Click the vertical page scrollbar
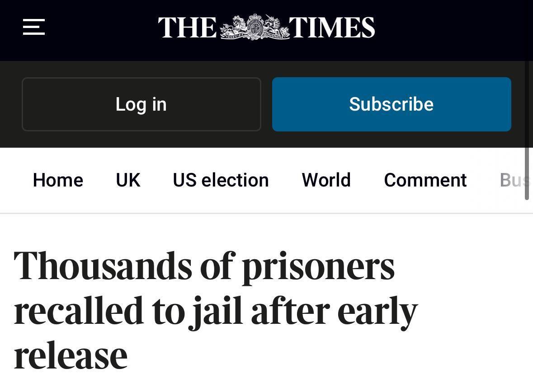Screen dimensions: 533x392 click(527, 131)
